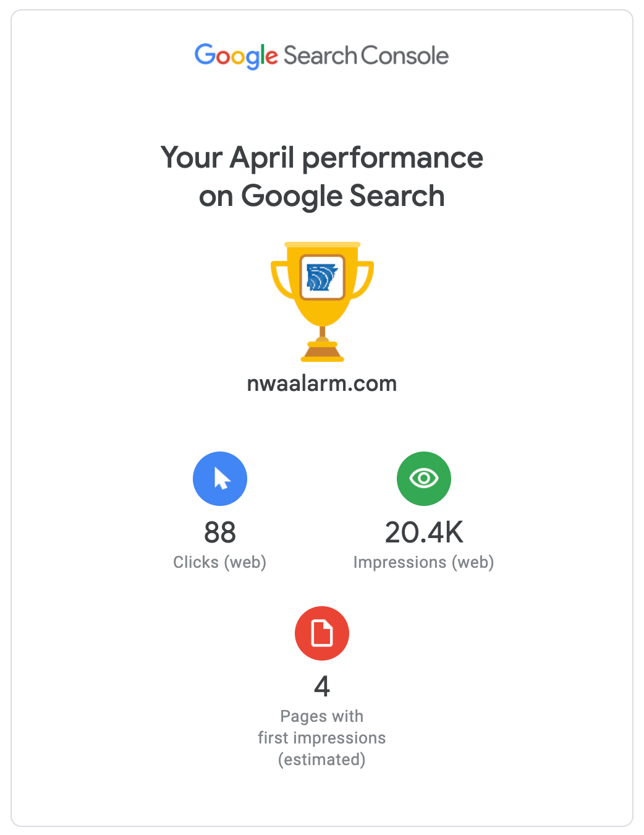This screenshot has height=835, width=644.
Task: Click the "(estimated)" label text
Action: click(322, 760)
